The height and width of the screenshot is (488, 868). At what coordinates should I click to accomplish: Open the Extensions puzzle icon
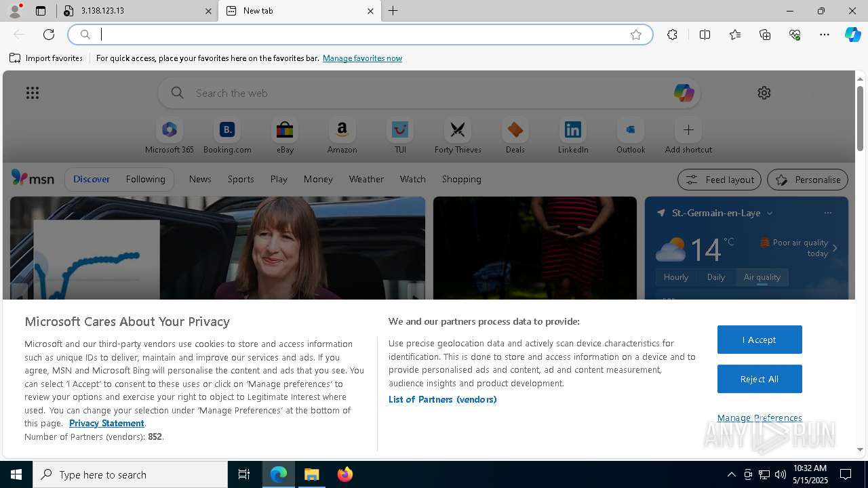point(672,35)
